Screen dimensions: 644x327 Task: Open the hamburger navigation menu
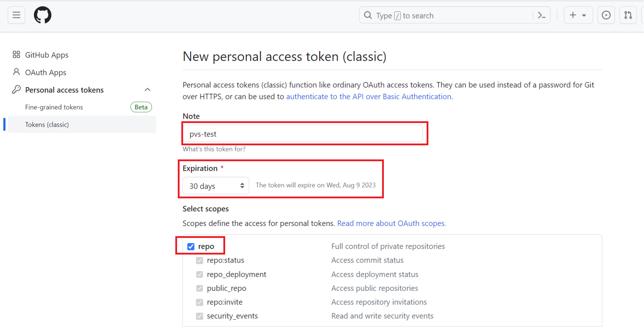coord(16,15)
